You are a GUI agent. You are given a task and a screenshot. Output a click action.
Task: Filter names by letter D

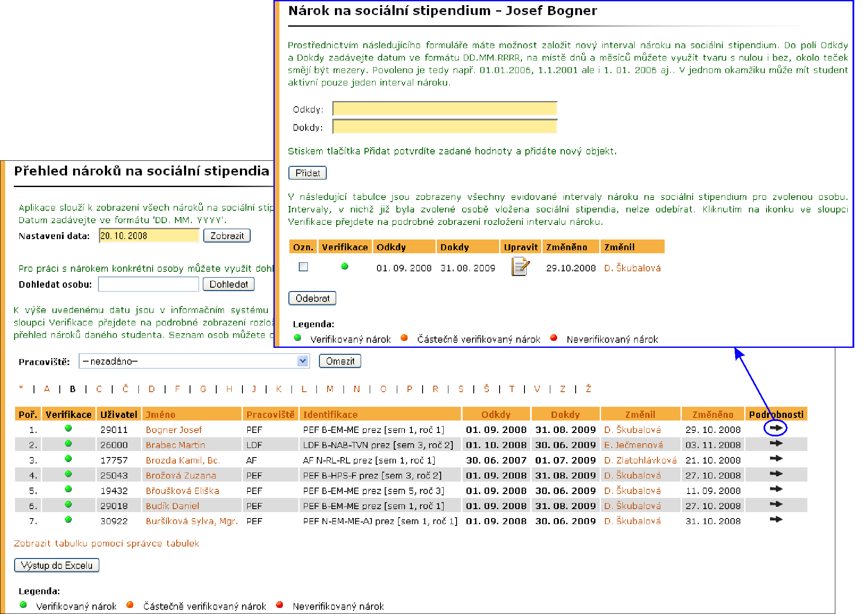point(151,389)
